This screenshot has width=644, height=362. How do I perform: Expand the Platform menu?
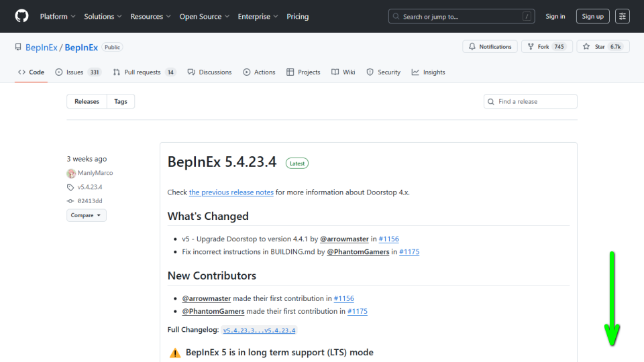[x=57, y=16]
